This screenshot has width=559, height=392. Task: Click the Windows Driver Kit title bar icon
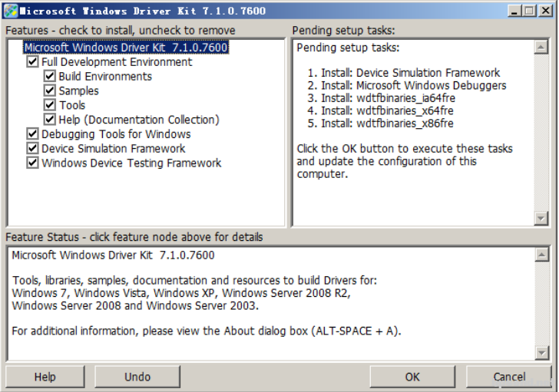tap(10, 11)
